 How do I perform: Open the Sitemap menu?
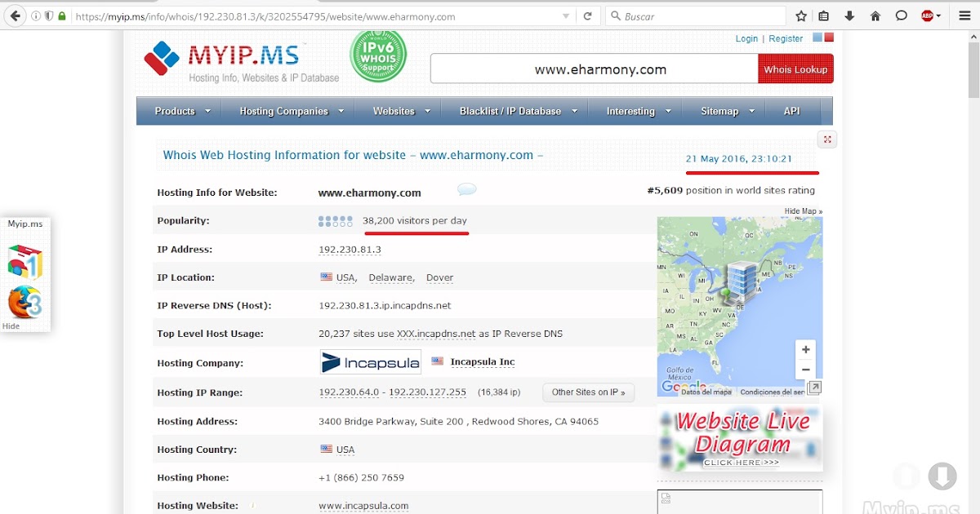719,111
